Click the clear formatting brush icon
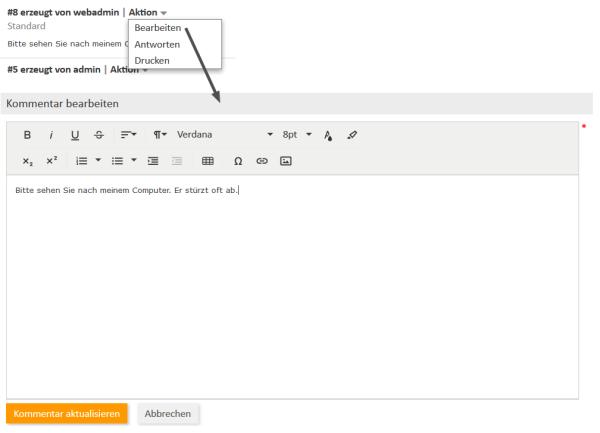600x433 pixels. (x=352, y=135)
